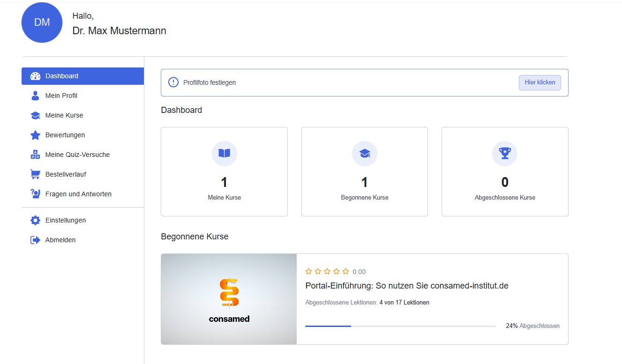
Task: Open the Portal-Einführung course title link
Action: click(x=406, y=286)
